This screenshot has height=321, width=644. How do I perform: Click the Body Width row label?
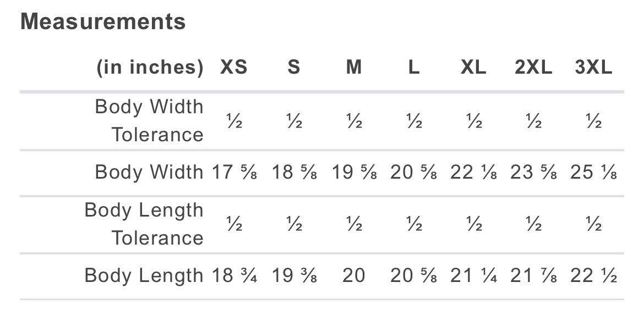(x=149, y=173)
